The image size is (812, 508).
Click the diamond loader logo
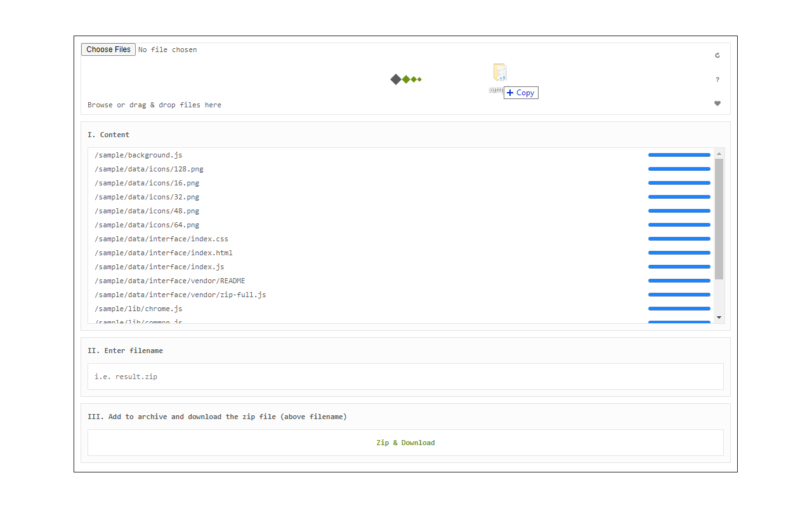tap(405, 79)
